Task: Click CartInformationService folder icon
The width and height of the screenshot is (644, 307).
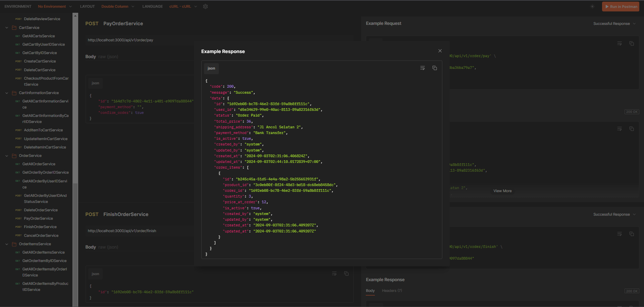Action: [14, 93]
